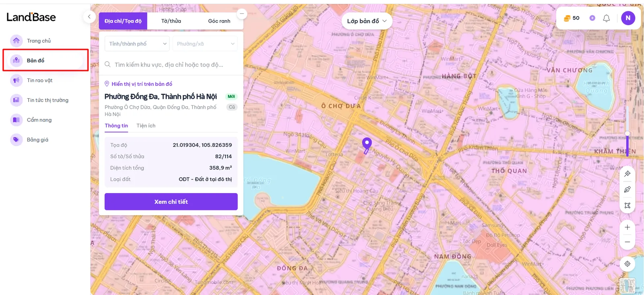Switch to the Tờ/thửa tab
The width and height of the screenshot is (644, 295).
click(x=171, y=21)
